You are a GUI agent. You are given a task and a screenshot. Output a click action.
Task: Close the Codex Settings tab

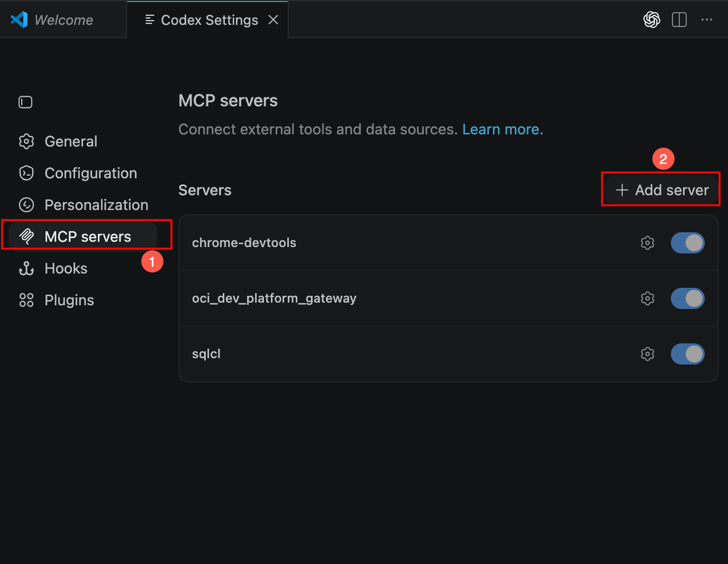tap(274, 20)
